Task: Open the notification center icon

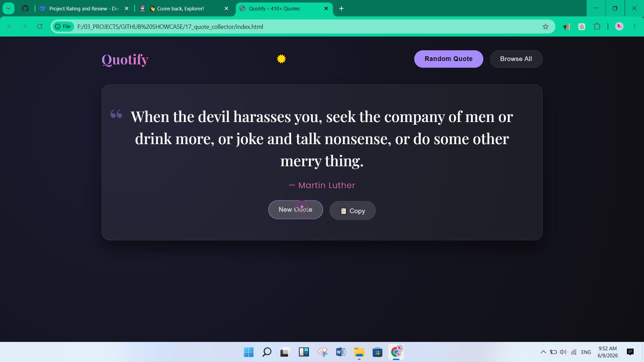Action: pyautogui.click(x=630, y=352)
